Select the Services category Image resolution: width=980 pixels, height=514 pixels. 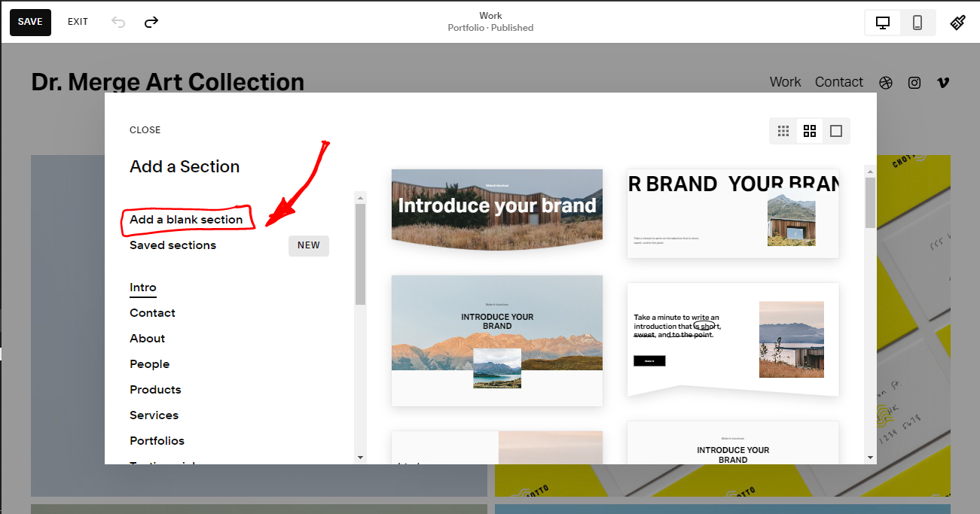click(154, 415)
